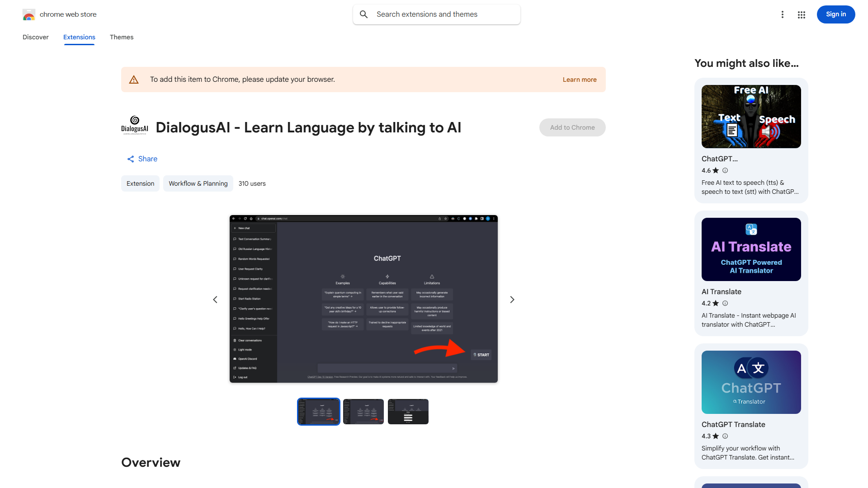Click the info icon beside AI Translate's rating
Screen dimensions: 868x488
pos(725,303)
